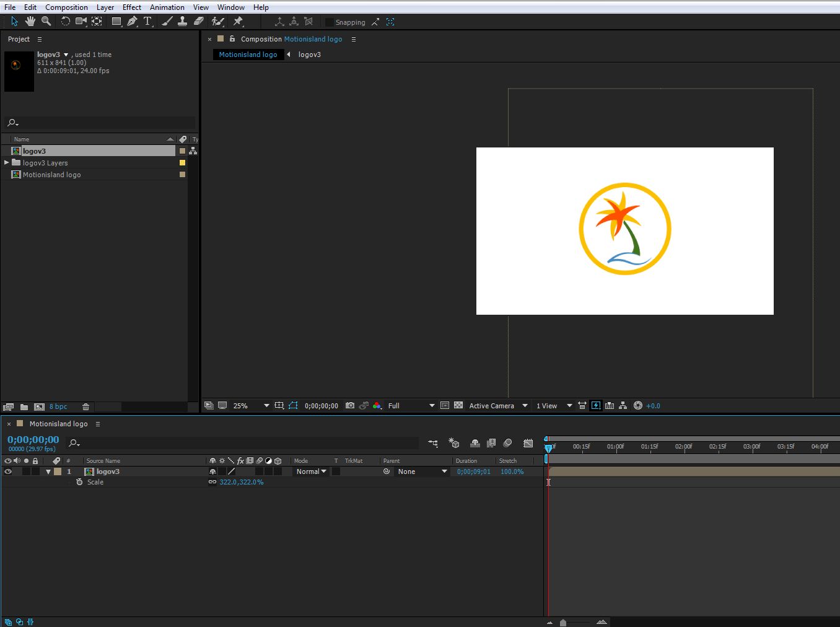Enable the Snapping checkbox
This screenshot has height=627, width=840.
330,22
